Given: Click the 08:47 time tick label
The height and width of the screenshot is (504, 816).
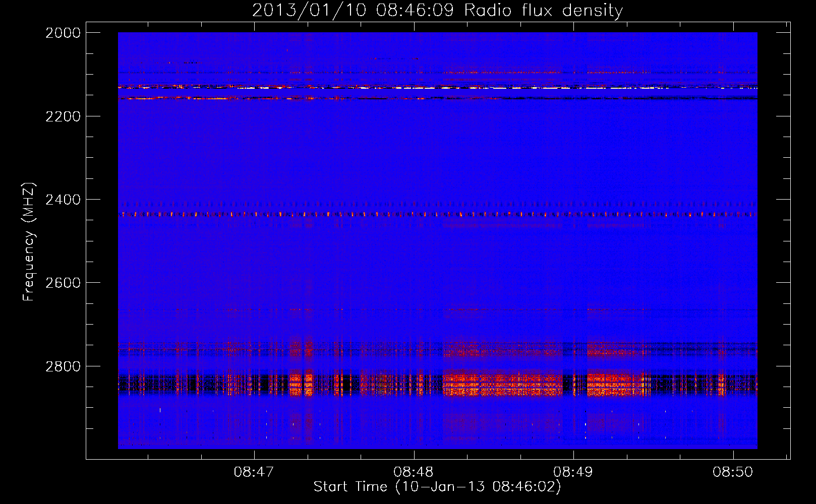Looking at the screenshot, I should [x=254, y=472].
